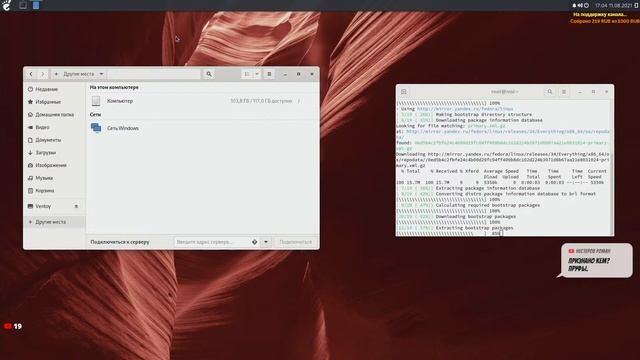Click the mirror.yandex.ru link in terminal
Viewport: 640px width, 360px height.
[465, 109]
